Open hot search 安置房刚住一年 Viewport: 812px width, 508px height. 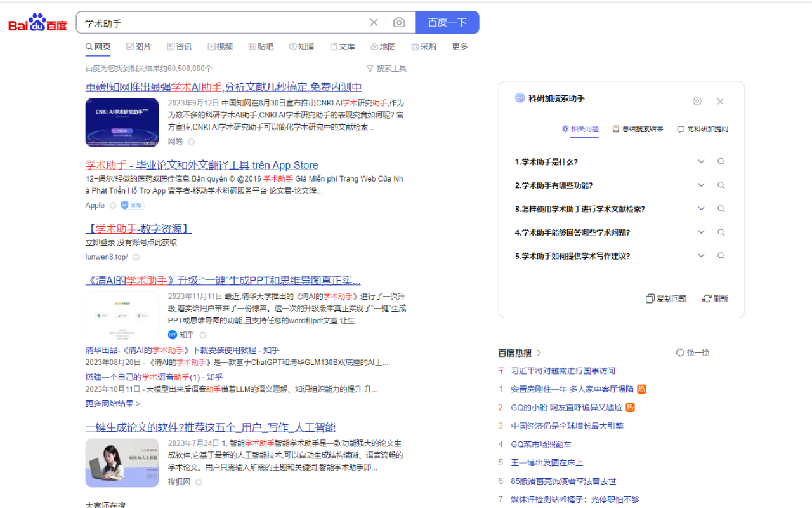[572, 389]
